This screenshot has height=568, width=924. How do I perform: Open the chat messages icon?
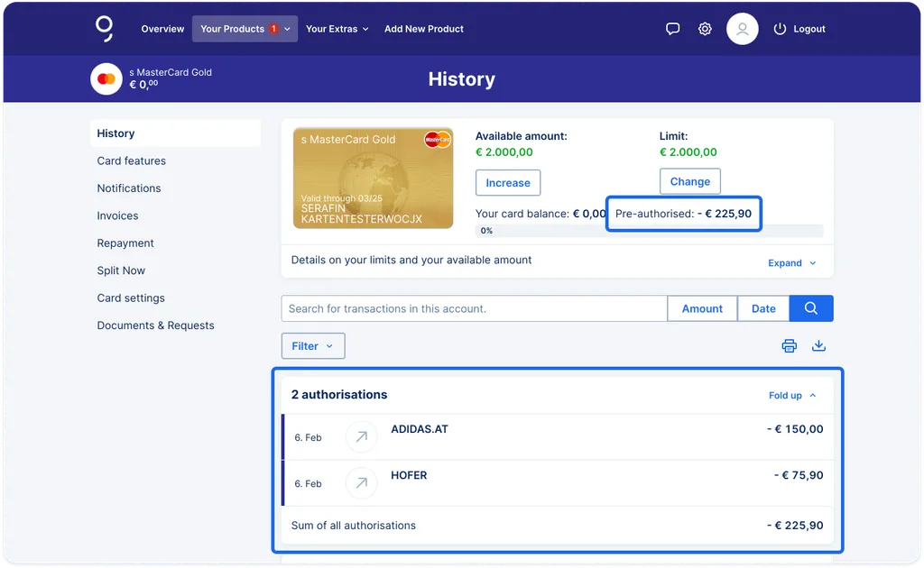672,29
